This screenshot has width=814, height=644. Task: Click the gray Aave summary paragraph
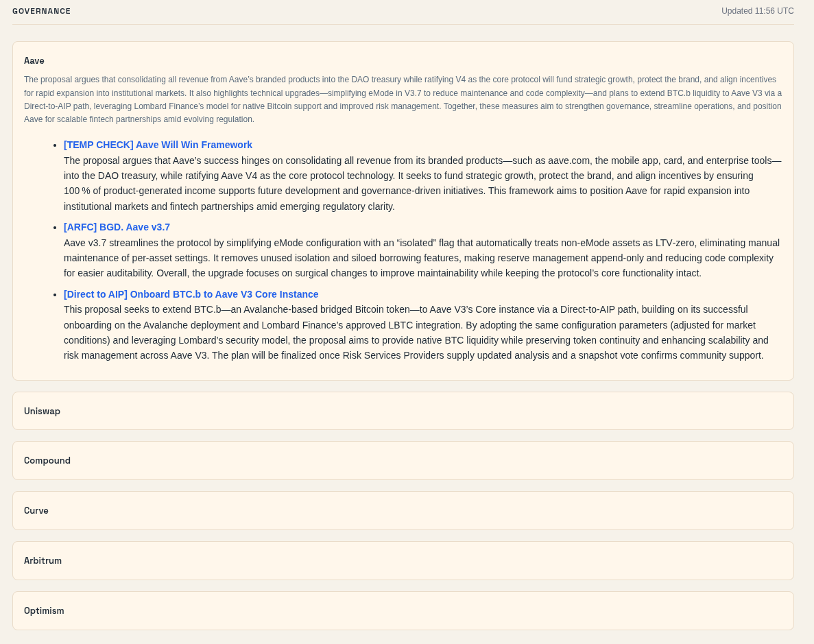click(403, 99)
